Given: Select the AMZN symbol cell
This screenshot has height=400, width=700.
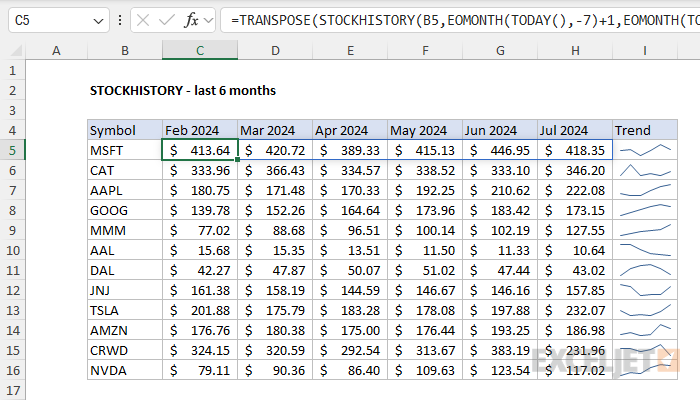Looking at the screenshot, I should [x=125, y=330].
